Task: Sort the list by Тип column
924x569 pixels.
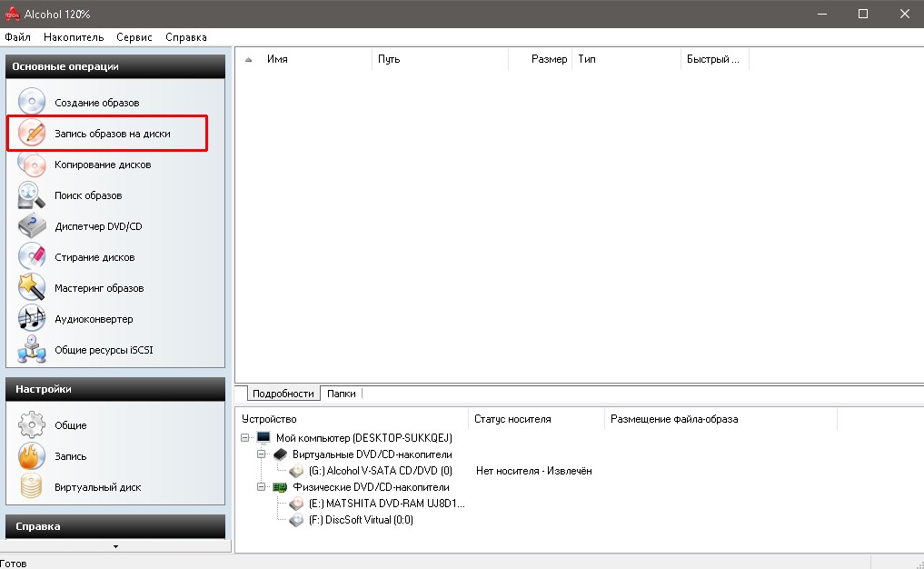Action: tap(626, 59)
